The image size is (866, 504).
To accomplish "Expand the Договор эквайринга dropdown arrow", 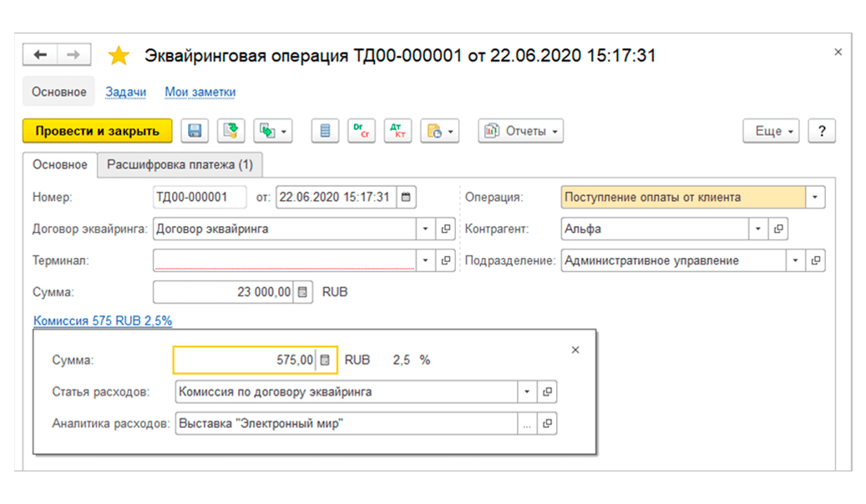I will tap(425, 229).
